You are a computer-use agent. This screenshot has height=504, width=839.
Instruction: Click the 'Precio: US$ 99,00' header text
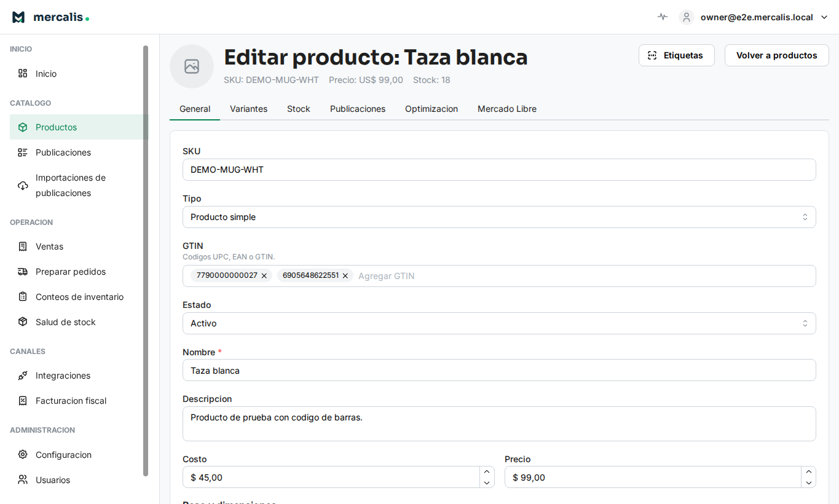point(366,80)
